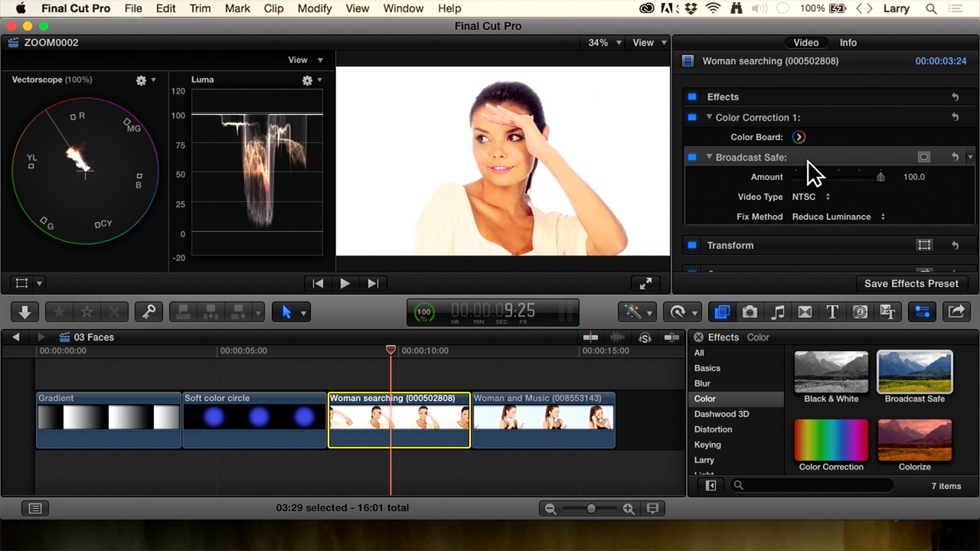Switch to the Info inspector tab
This screenshot has width=980, height=551.
tap(848, 43)
